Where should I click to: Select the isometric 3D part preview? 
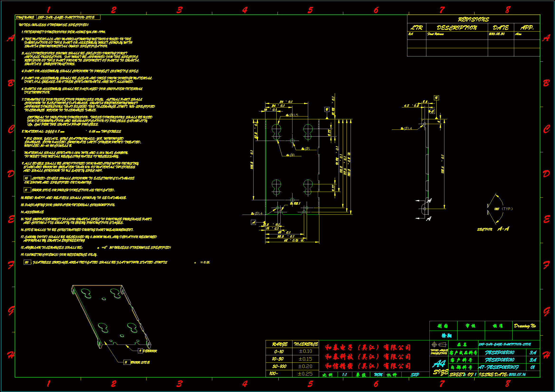tap(111, 316)
